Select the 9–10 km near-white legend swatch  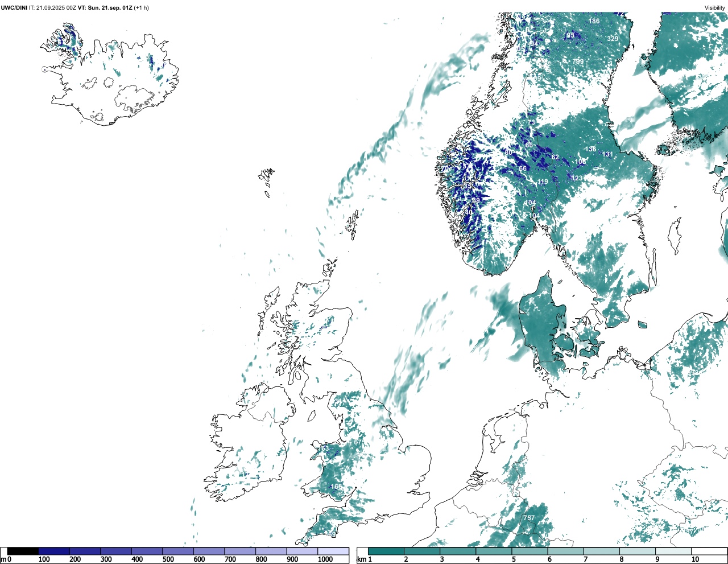673,551
